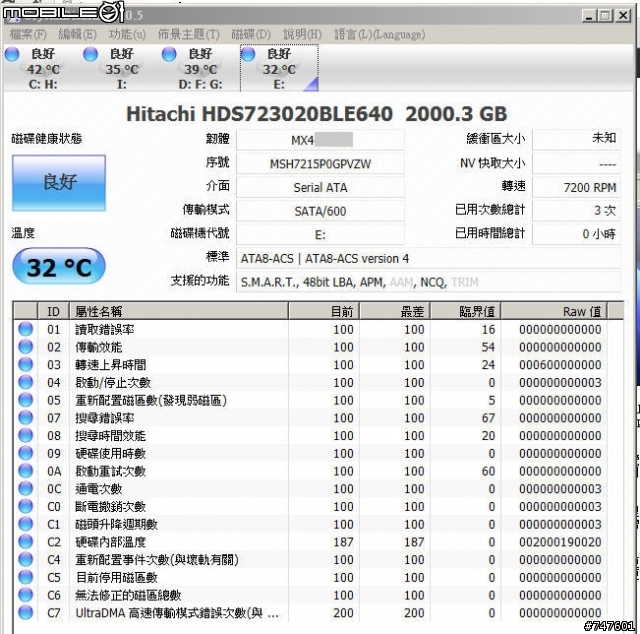Click the 最差 column header

(395, 311)
